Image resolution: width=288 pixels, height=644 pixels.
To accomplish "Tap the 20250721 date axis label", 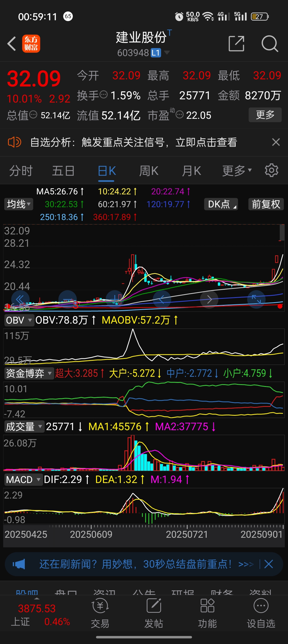I will [x=187, y=534].
